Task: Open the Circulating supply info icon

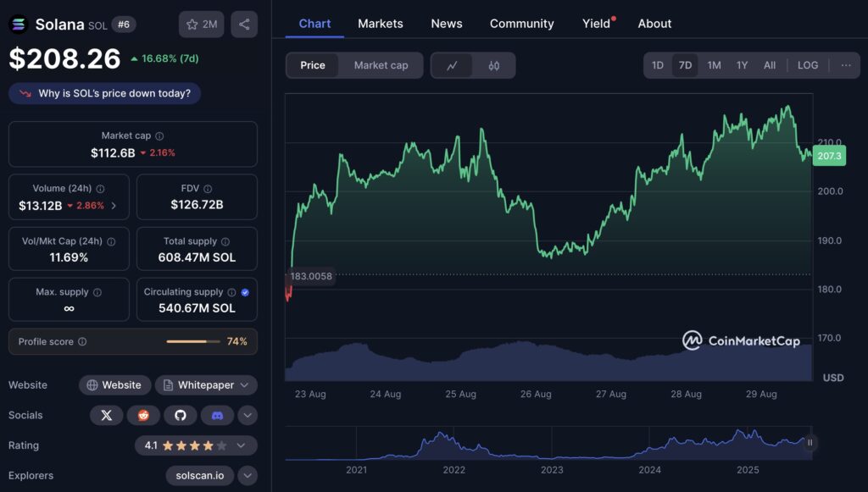Action: [231, 292]
